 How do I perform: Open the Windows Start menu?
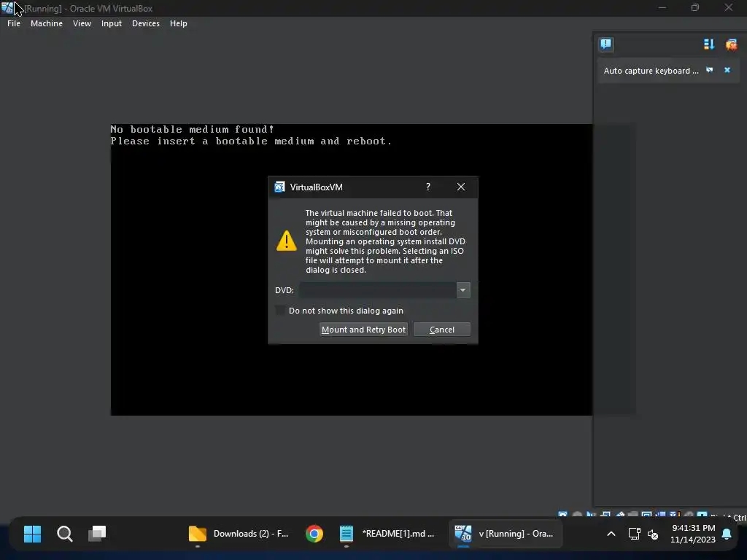click(32, 534)
